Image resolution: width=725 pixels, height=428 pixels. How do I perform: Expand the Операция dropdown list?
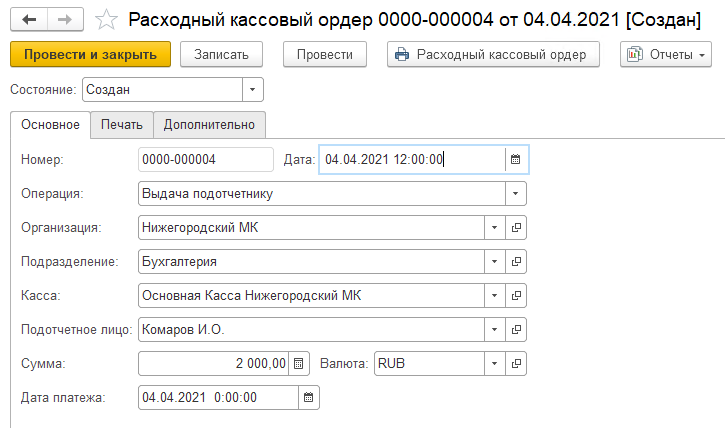(515, 194)
